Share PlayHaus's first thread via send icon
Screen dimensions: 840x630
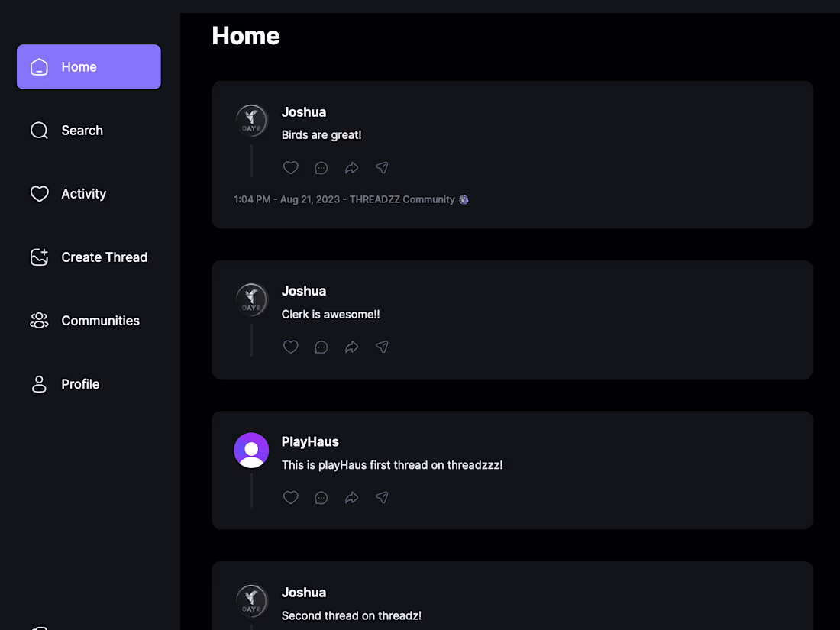pyautogui.click(x=382, y=497)
